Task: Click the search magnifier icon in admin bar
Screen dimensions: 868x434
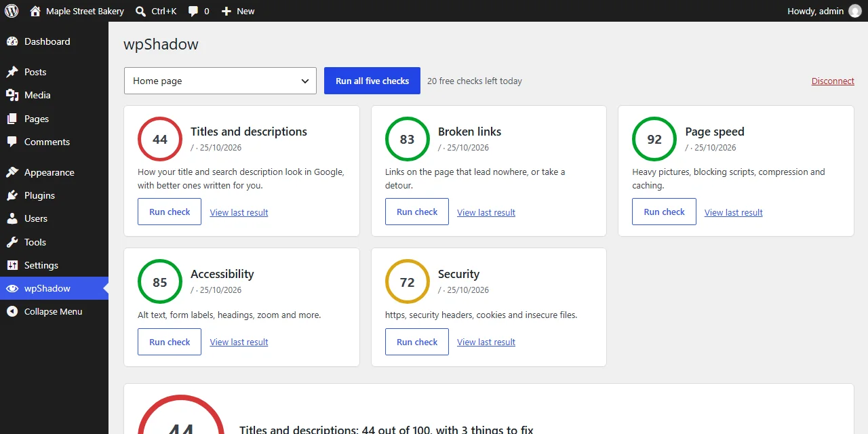Action: pos(140,11)
